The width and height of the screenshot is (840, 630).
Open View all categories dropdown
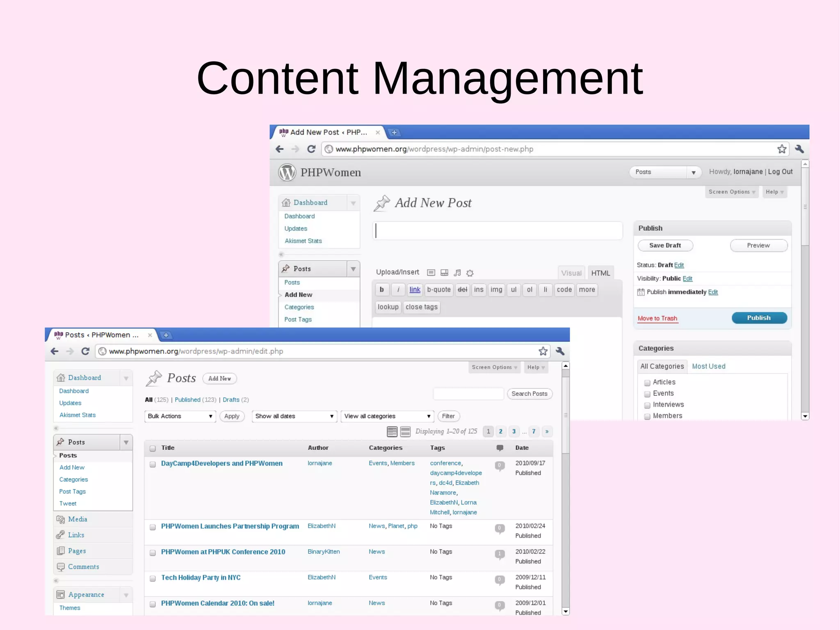(387, 416)
